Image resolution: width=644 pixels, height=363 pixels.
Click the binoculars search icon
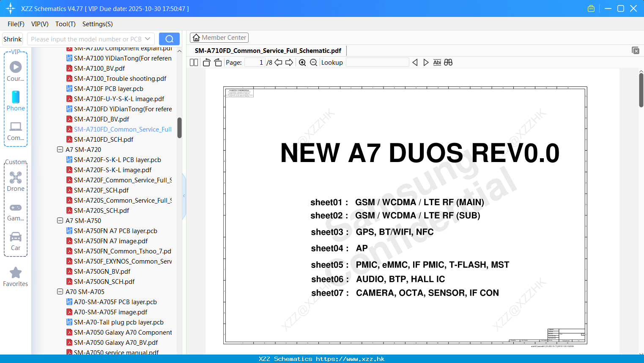pyautogui.click(x=448, y=63)
